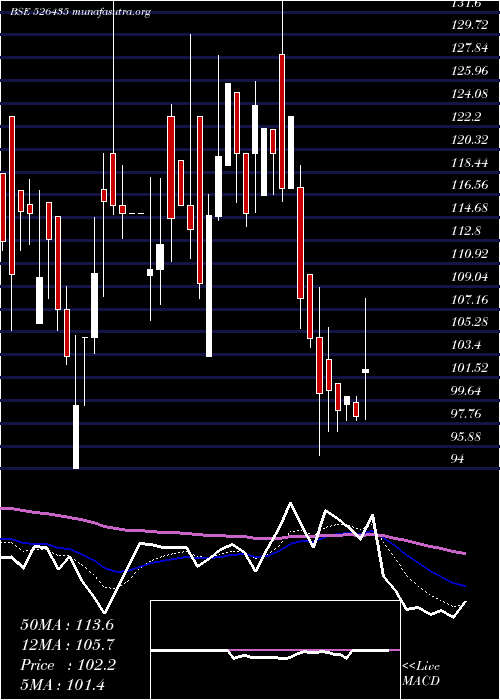Screen dimensions: 500x700
Task: Click the 97.76 price axis label
Action: tap(466, 414)
